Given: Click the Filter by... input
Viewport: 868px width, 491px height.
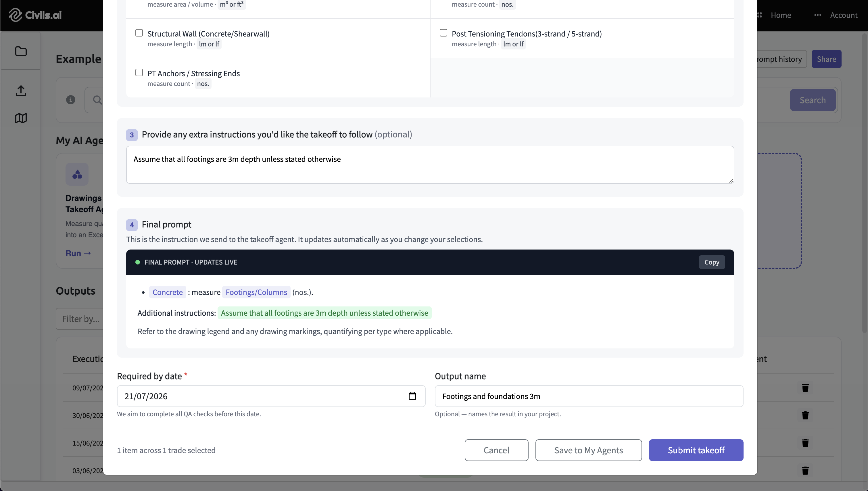Looking at the screenshot, I should tap(80, 319).
